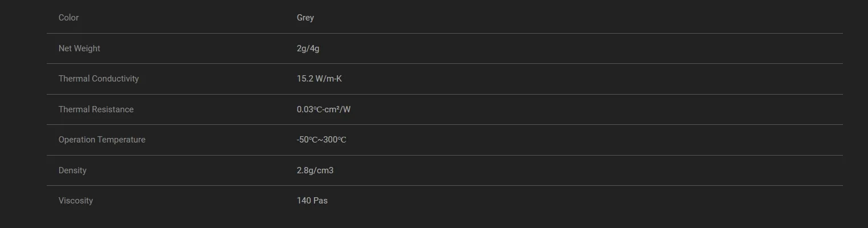
Task: Select the '15.2' conductivity number
Action: [305, 79]
